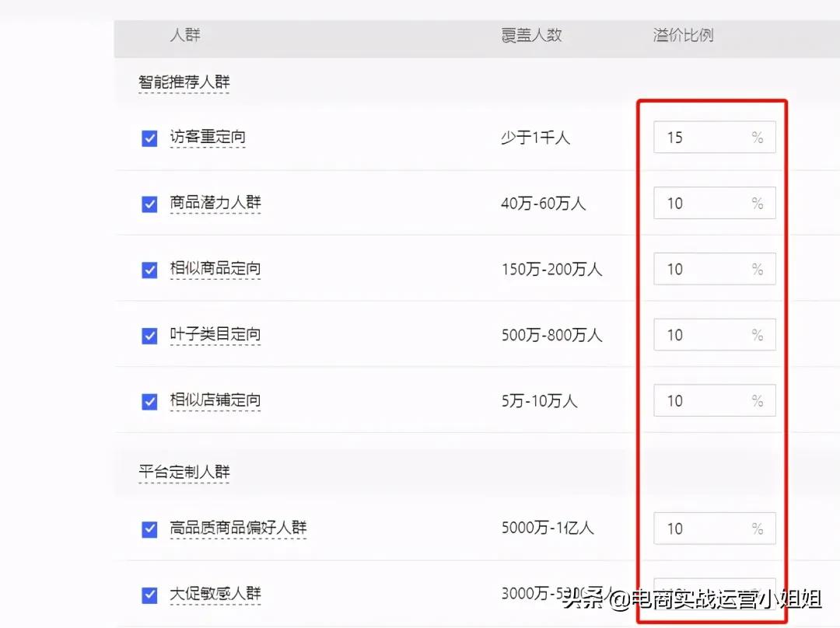Screen dimensions: 840x628
Task: Uncheck the 相似店铺定向 checkbox
Action: (x=149, y=401)
